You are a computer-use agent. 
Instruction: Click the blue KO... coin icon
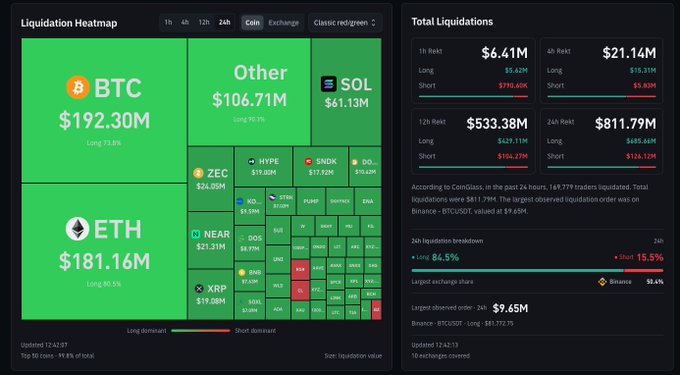(x=240, y=201)
